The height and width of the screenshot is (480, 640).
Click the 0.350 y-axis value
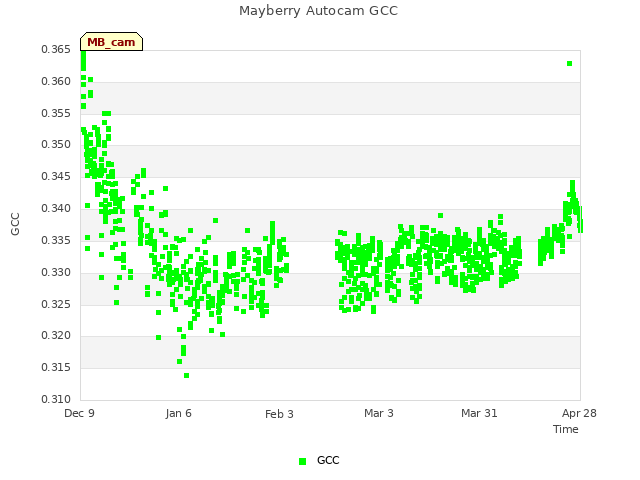coord(56,144)
